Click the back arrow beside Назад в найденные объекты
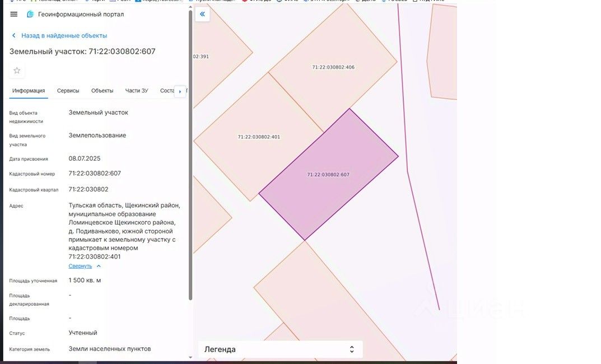This screenshot has width=601, height=364. click(x=14, y=36)
